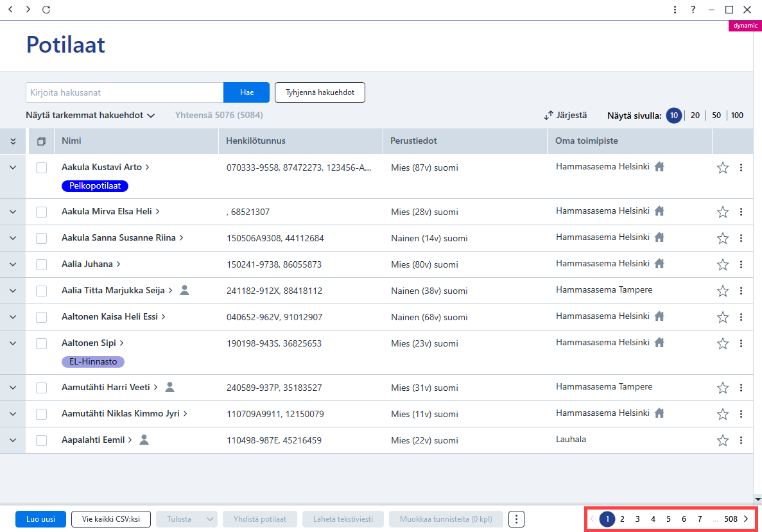Screen dimensions: 762x532
Task: Click the select-all icon in table header
Action: pos(41,141)
